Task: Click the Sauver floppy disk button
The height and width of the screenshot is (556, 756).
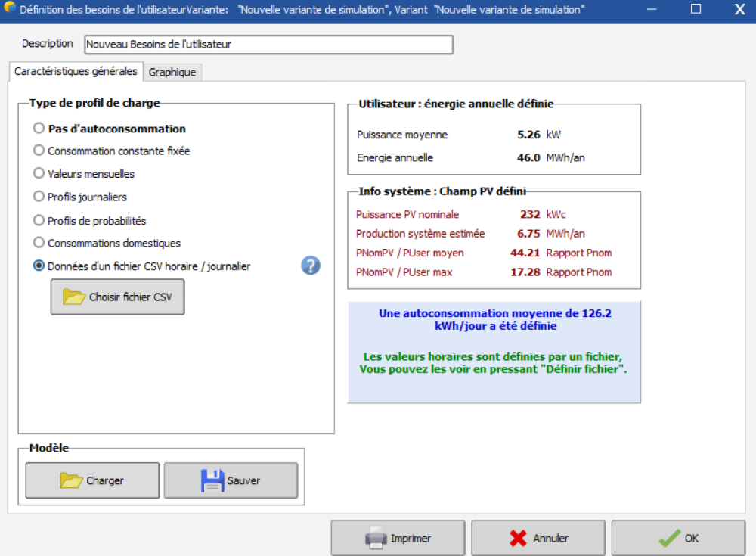Action: [231, 480]
